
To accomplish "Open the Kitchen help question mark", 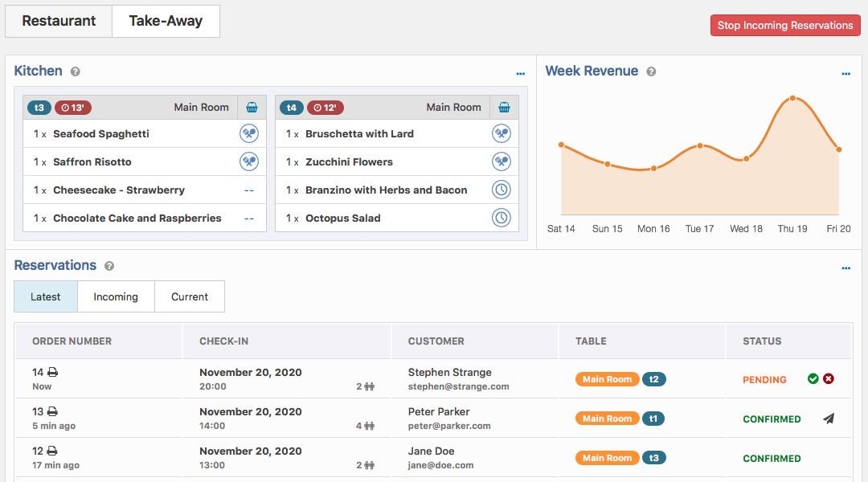I will (x=76, y=71).
